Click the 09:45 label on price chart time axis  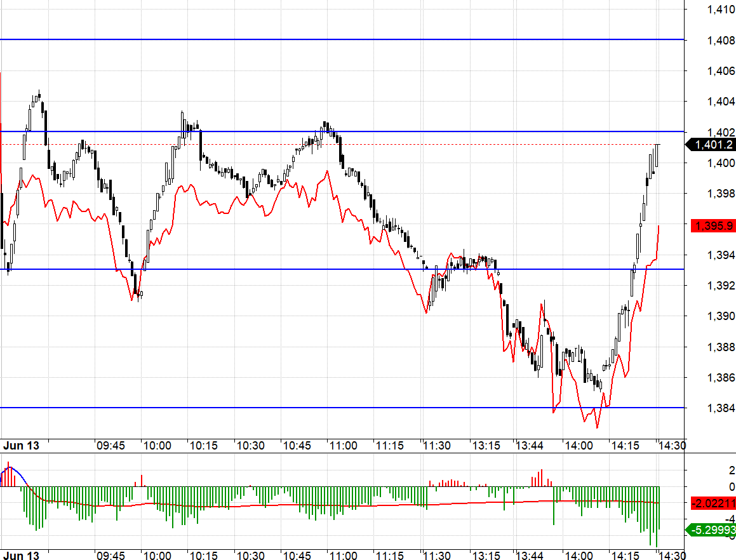(x=110, y=446)
